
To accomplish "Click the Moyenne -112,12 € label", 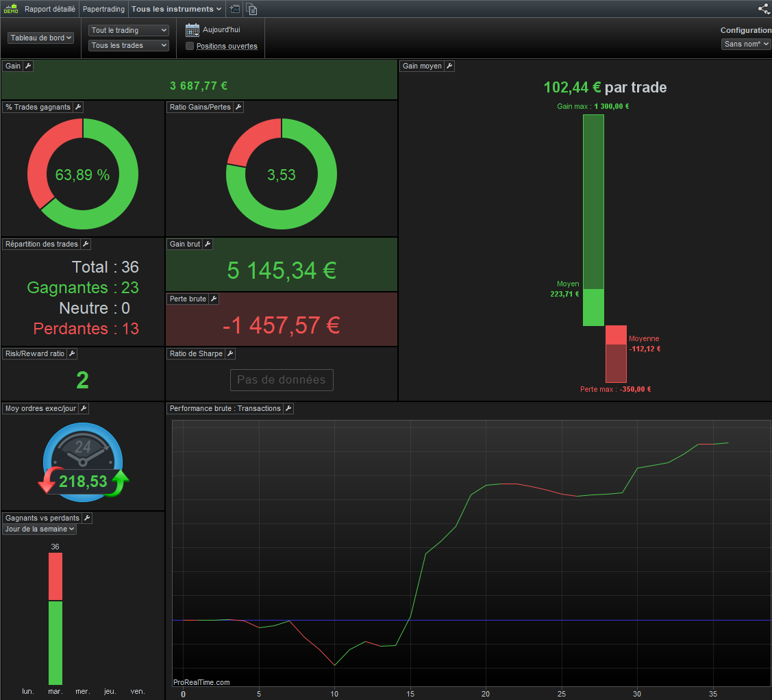I will click(x=645, y=344).
